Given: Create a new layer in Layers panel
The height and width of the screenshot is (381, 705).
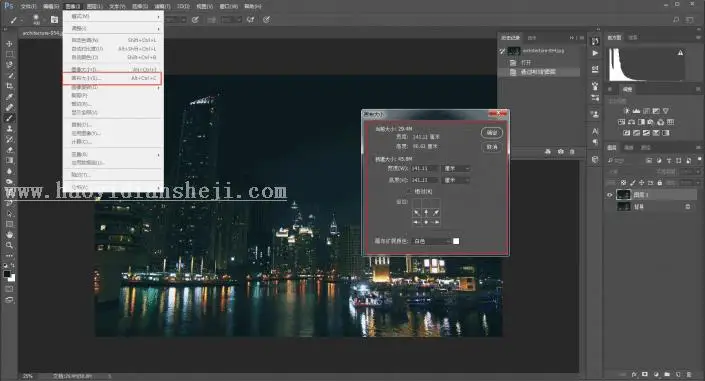Looking at the screenshot, I should pos(678,374).
